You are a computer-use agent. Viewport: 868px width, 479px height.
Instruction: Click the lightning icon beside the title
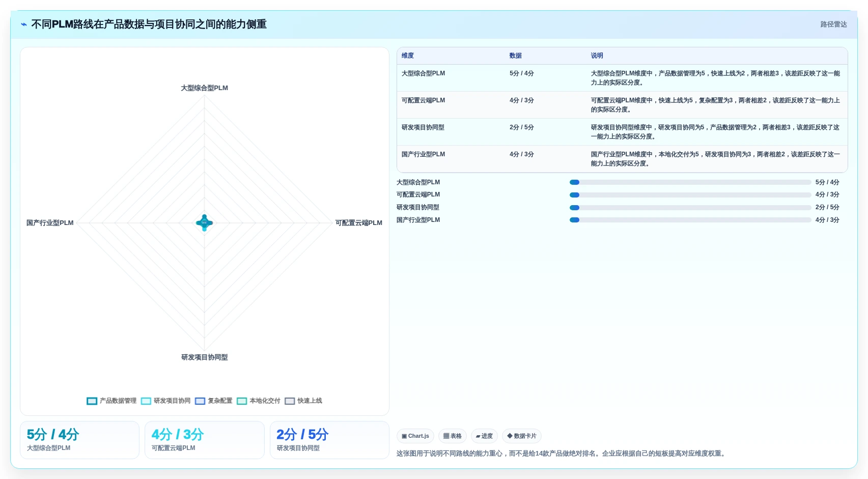(x=24, y=24)
